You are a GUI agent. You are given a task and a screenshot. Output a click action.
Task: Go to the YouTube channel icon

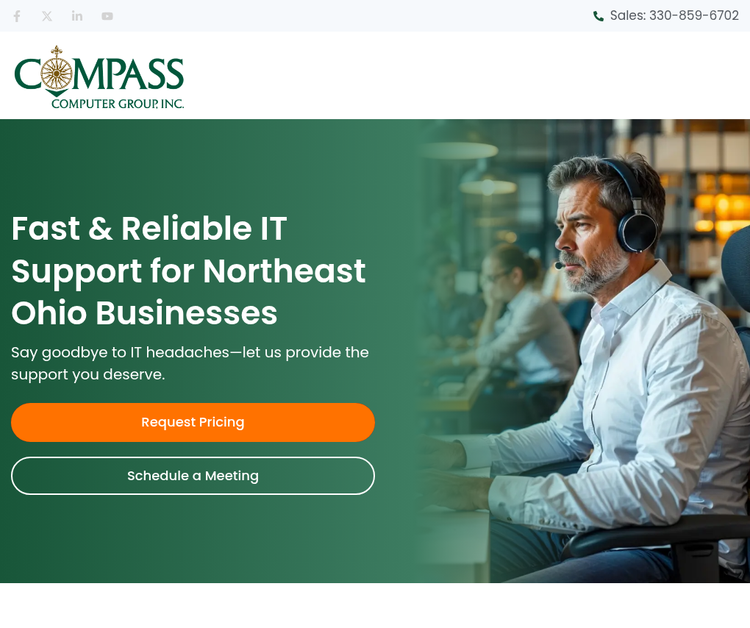click(107, 16)
